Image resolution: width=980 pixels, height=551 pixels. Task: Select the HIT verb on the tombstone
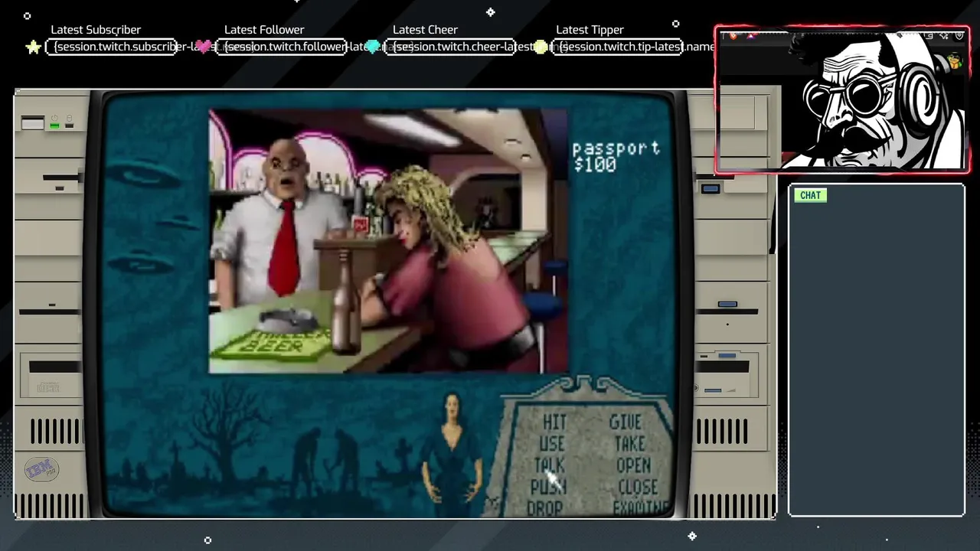click(x=554, y=422)
